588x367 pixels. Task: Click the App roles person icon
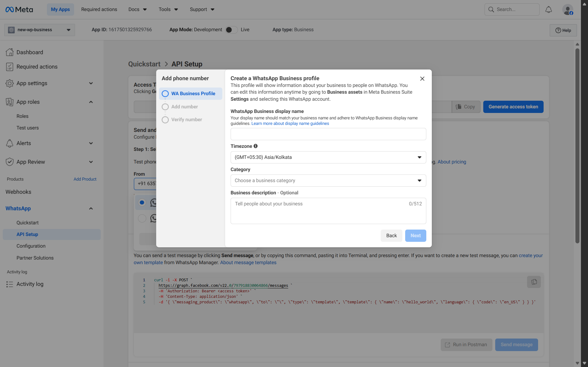pyautogui.click(x=9, y=102)
